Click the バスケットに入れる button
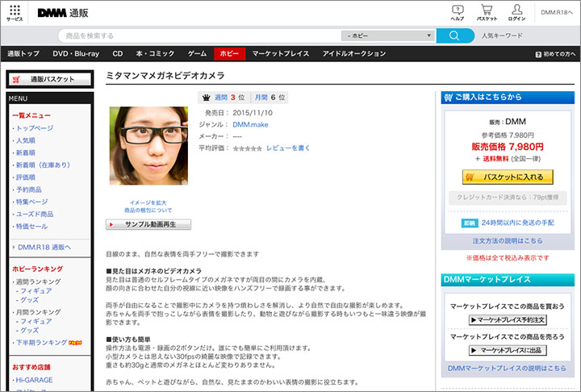Viewport: 581px width, 392px height. coord(508,177)
